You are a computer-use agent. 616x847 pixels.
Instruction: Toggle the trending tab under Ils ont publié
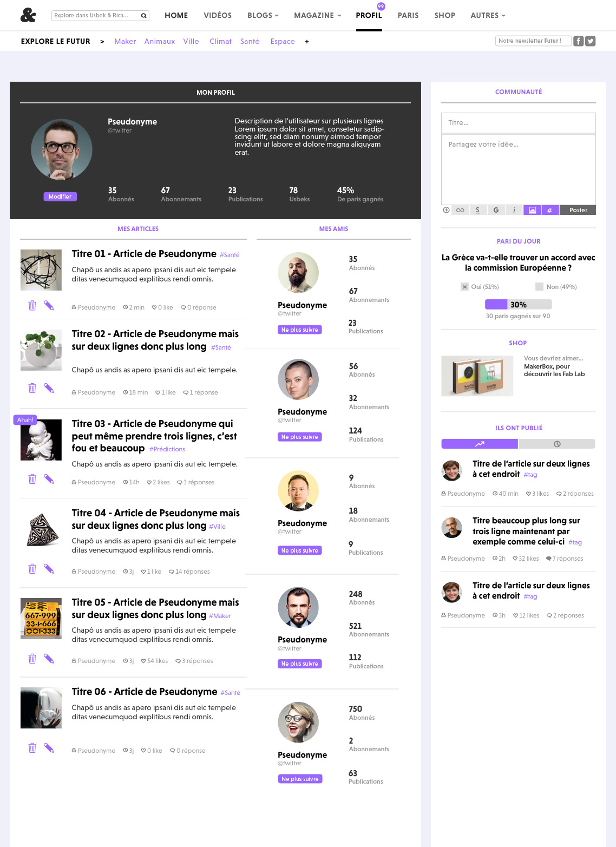point(480,444)
